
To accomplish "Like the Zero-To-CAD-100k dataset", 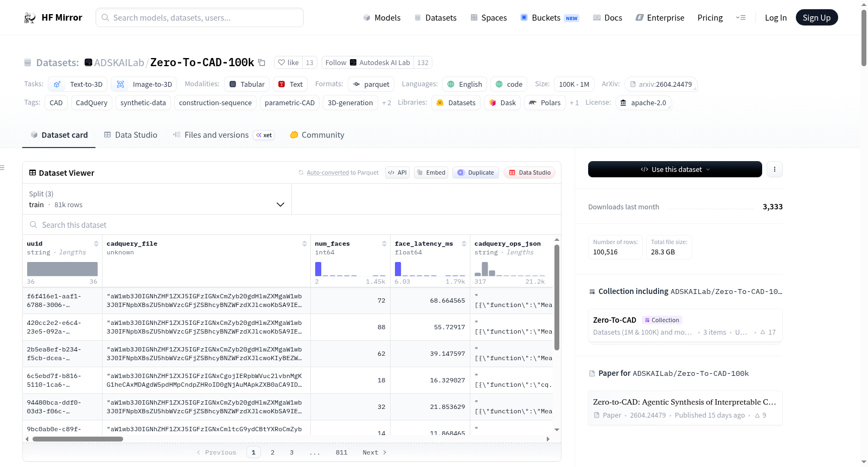I will click(x=288, y=62).
